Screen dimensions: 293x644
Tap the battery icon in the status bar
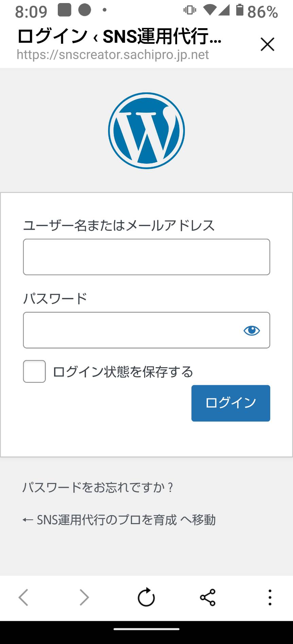coord(240,10)
